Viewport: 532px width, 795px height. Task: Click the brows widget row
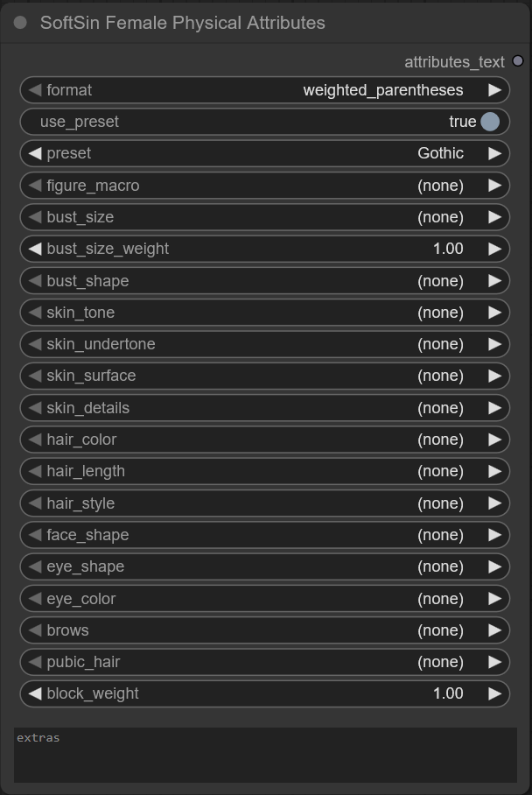(x=262, y=630)
